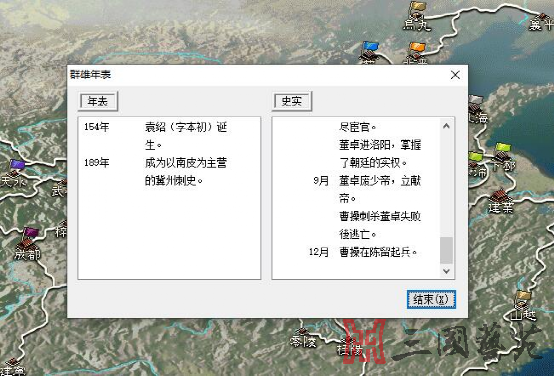Select the orange-flag city at top
554x376 pixels.
click(x=416, y=53)
